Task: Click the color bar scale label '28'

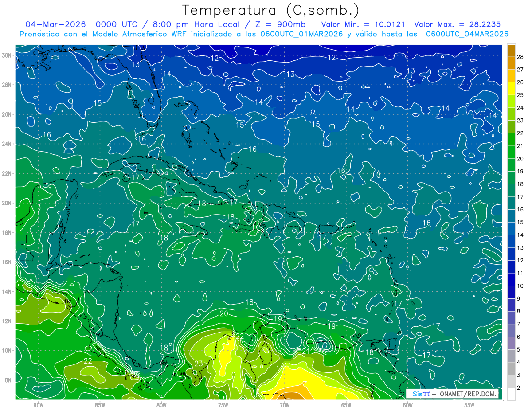Action: [520, 57]
